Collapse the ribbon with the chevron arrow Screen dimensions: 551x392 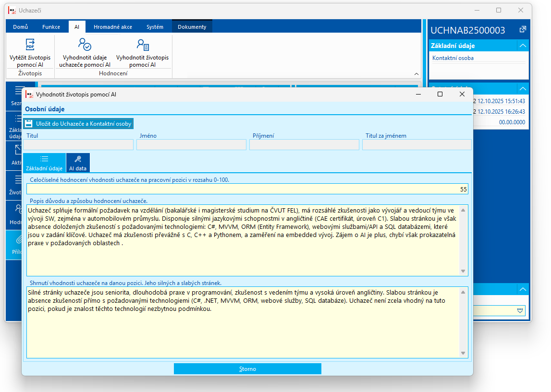[416, 74]
